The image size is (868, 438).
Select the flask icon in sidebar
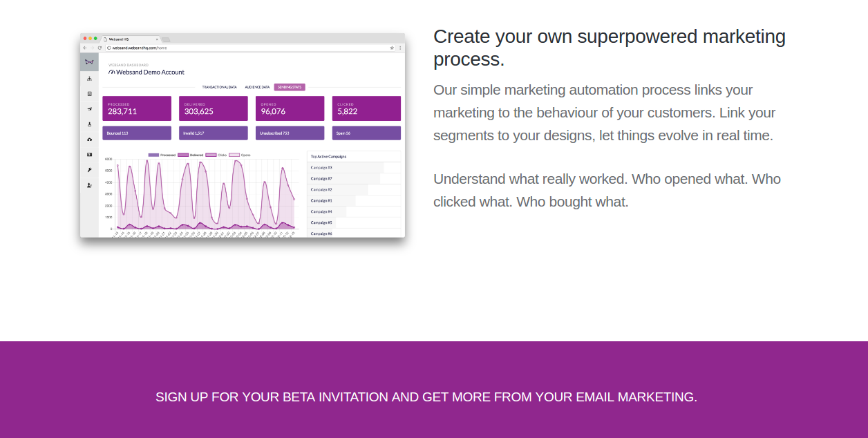click(89, 124)
